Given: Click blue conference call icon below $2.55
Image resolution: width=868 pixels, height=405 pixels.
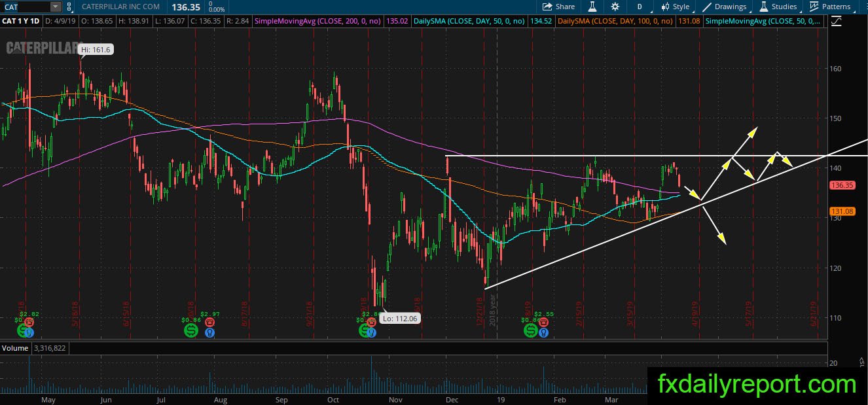Looking at the screenshot, I should pyautogui.click(x=543, y=332).
